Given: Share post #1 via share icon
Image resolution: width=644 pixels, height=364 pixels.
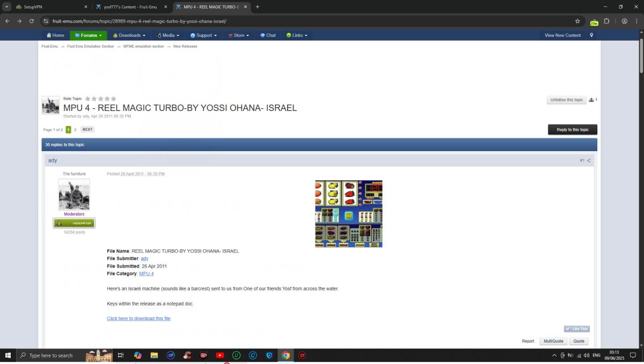Looking at the screenshot, I should [x=589, y=161].
